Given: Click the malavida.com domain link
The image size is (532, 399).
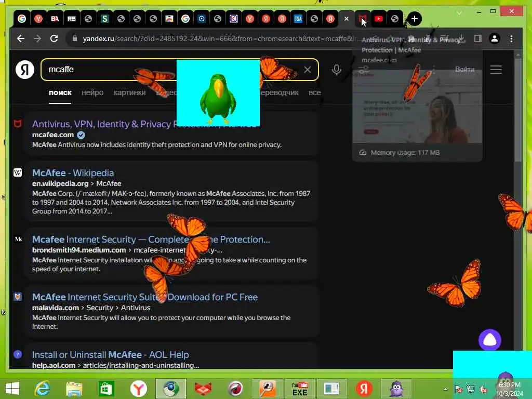Looking at the screenshot, I should coord(55,308).
